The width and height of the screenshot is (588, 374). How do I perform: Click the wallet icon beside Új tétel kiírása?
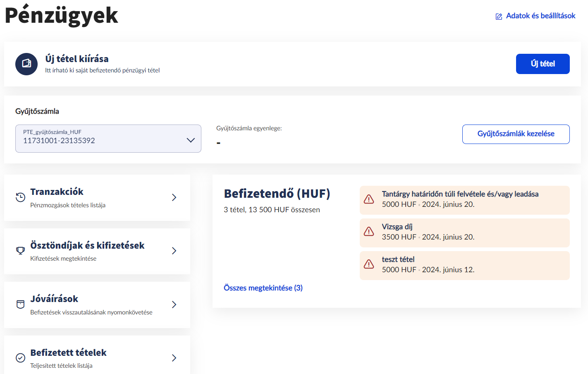pos(26,64)
